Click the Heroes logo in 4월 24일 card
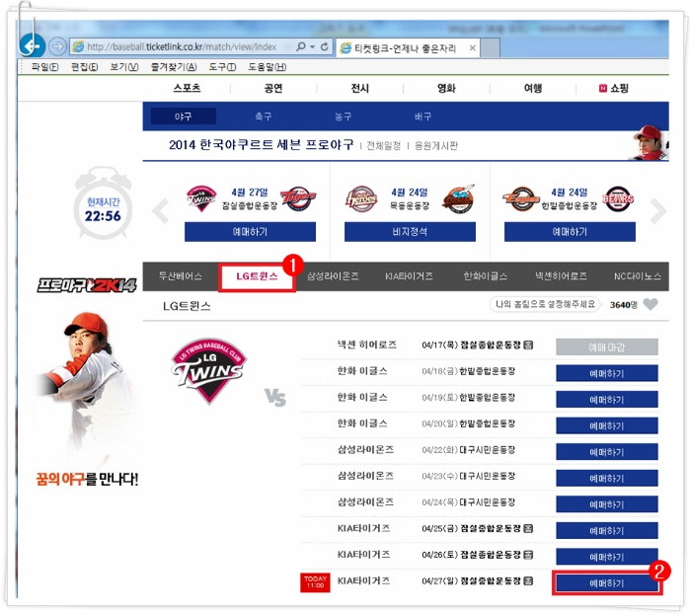This screenshot has height=616, width=690. (x=361, y=198)
